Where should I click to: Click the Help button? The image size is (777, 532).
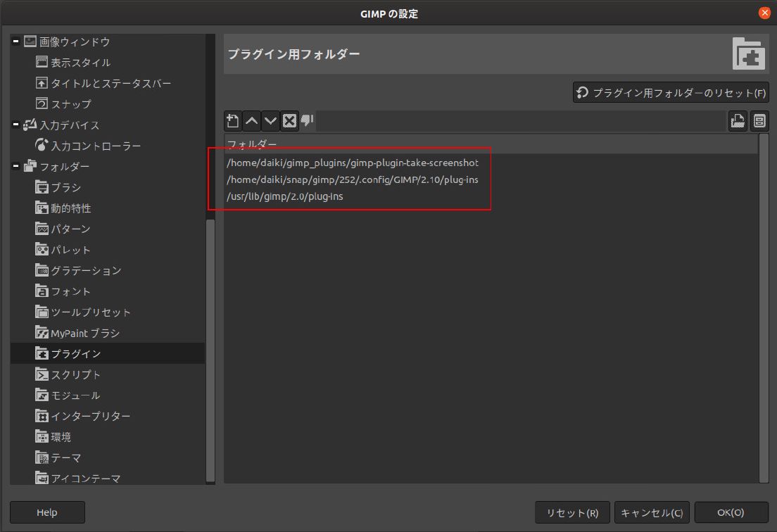pos(47,512)
